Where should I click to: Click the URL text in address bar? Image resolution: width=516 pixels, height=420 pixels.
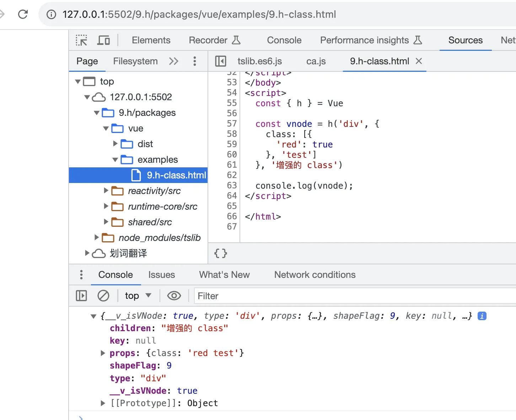pos(199,14)
